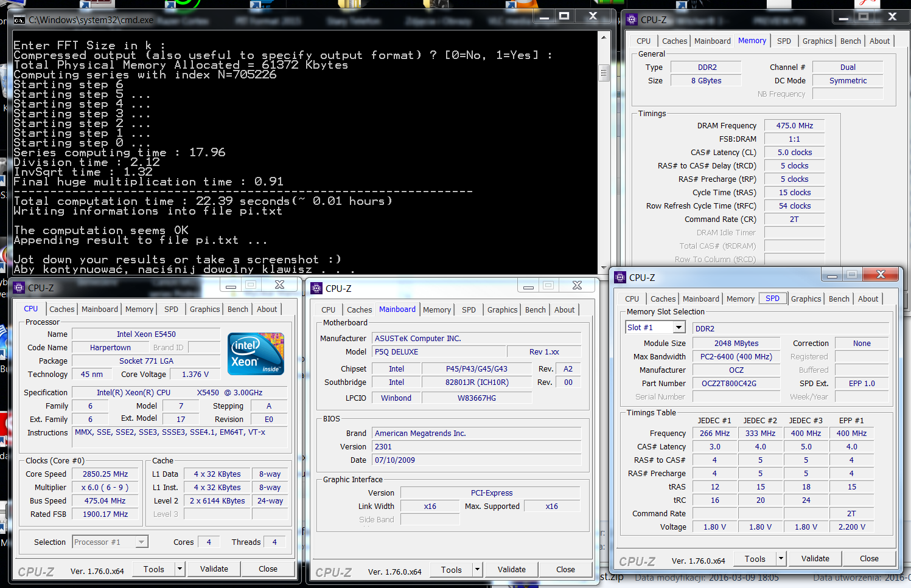Select About tab in the Mainboard window

tap(564, 310)
